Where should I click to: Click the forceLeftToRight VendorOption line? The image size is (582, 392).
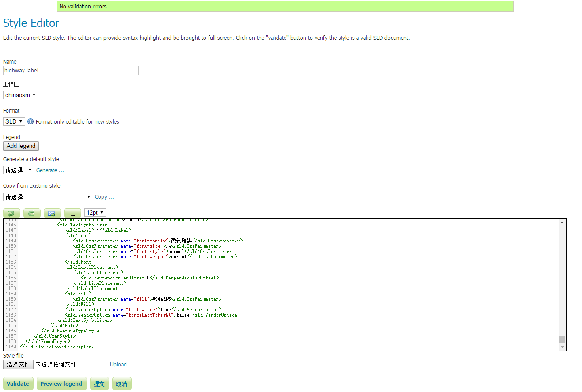(x=152, y=315)
